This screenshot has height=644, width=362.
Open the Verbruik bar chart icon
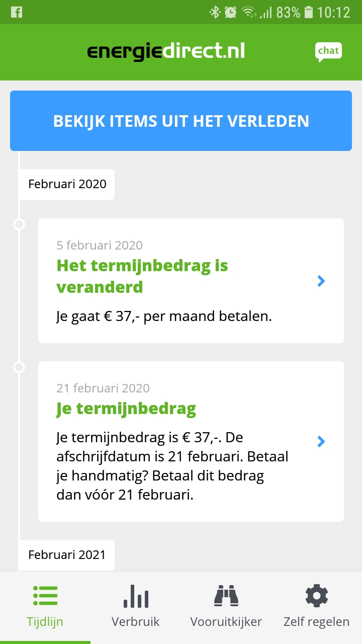click(x=136, y=596)
